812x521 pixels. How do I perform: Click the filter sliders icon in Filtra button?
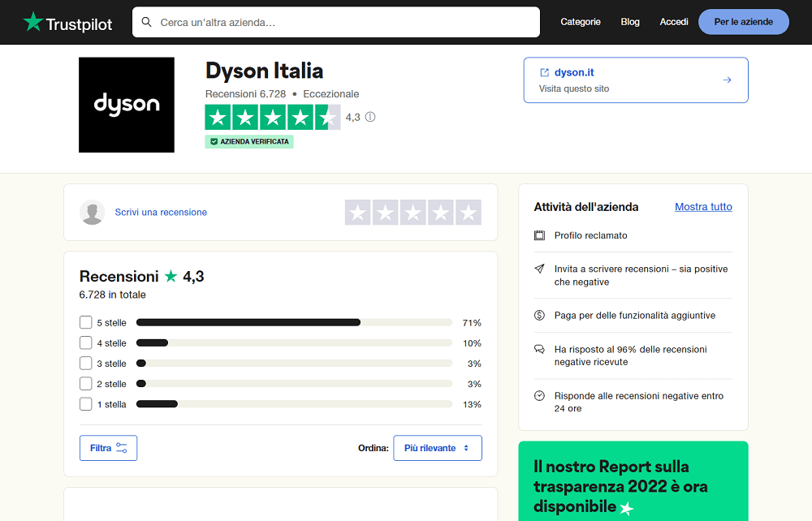122,448
